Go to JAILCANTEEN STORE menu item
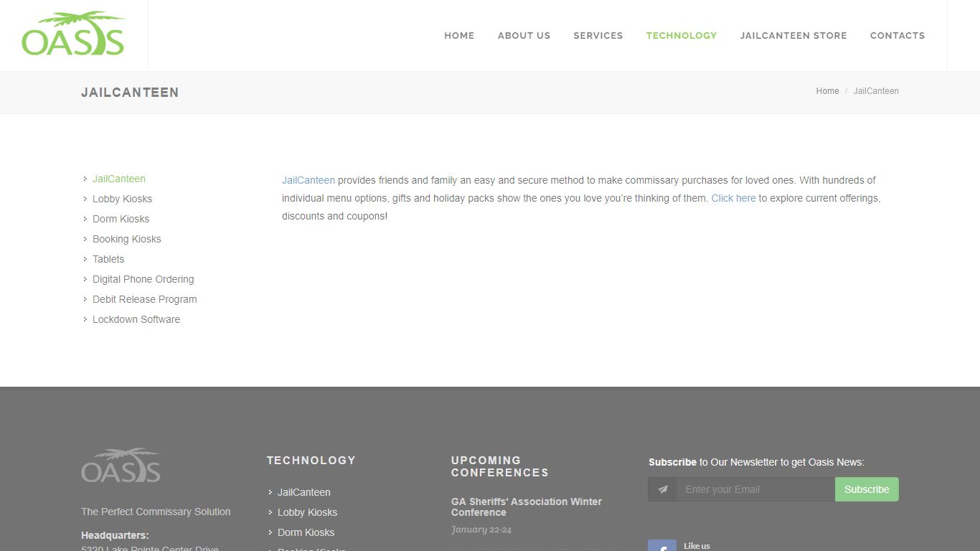This screenshot has height=551, width=980. pos(793,35)
